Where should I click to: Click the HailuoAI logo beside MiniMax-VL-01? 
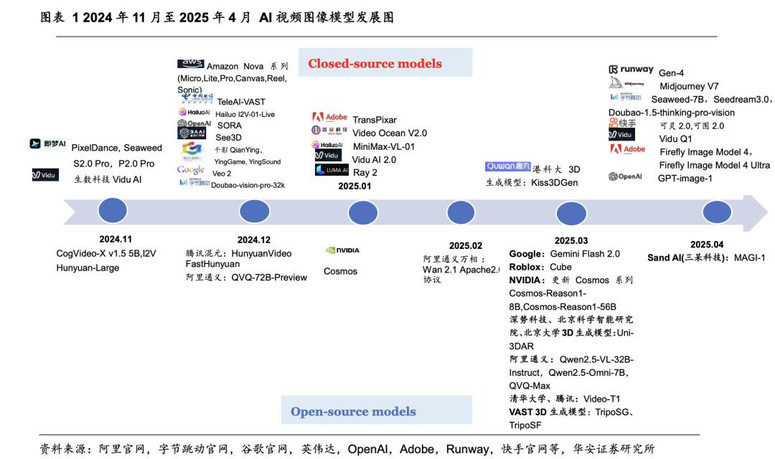327,144
